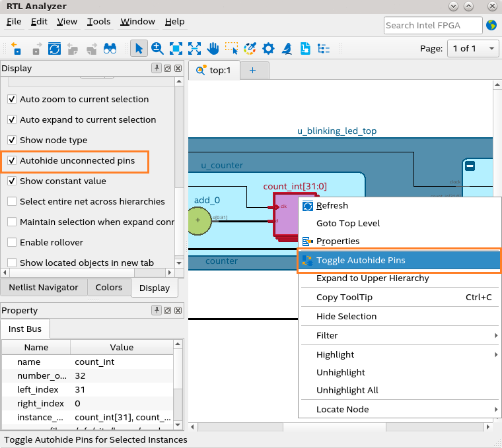The height and width of the screenshot is (448, 502).
Task: Enable the Enable rollover checkbox
Action: (x=12, y=242)
